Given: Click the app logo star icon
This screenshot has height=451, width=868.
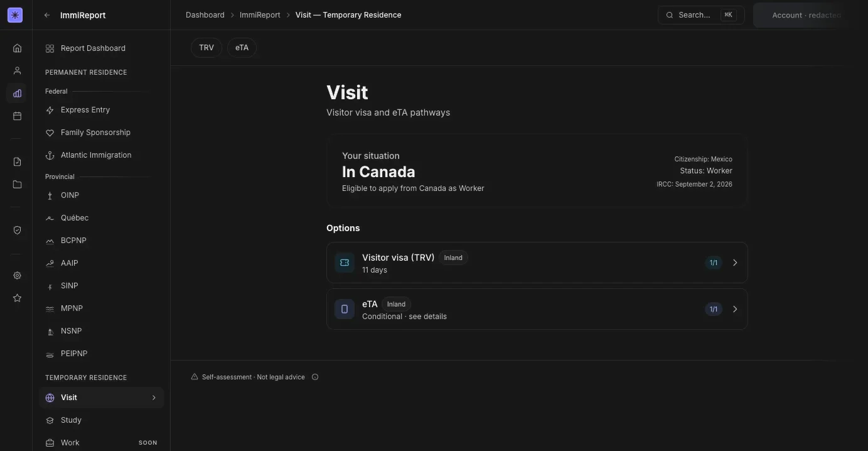Looking at the screenshot, I should pos(15,15).
